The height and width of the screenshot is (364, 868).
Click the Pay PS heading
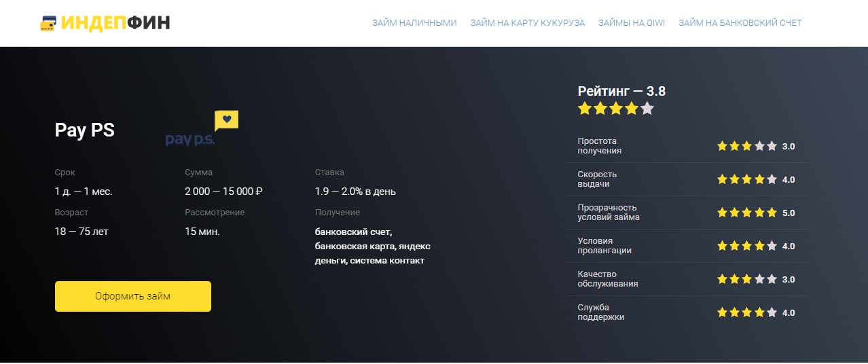click(x=85, y=130)
